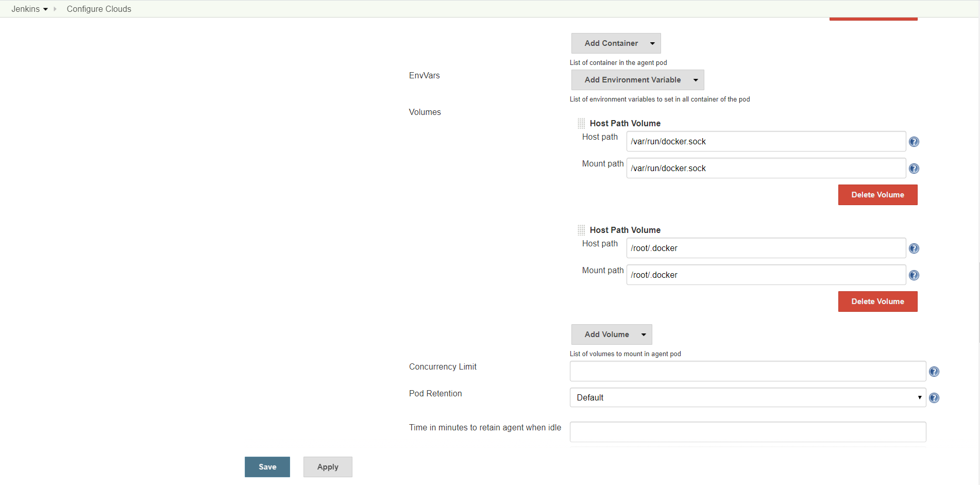Focus the Mount path field with /var/run/docker.sock
980x485 pixels.
[766, 168]
